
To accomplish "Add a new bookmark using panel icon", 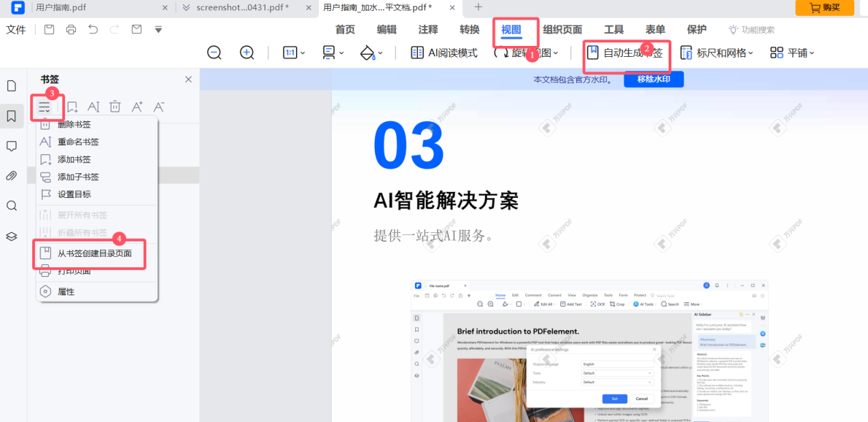I will click(72, 106).
